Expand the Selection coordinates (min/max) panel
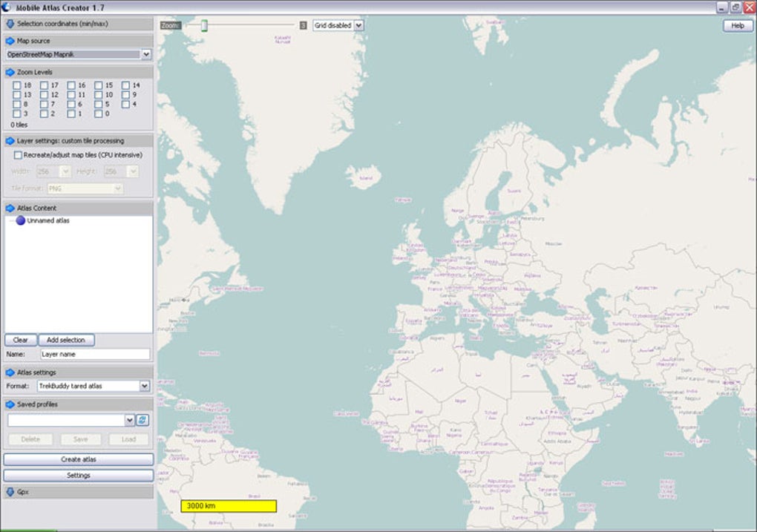The image size is (757, 532). (10, 24)
